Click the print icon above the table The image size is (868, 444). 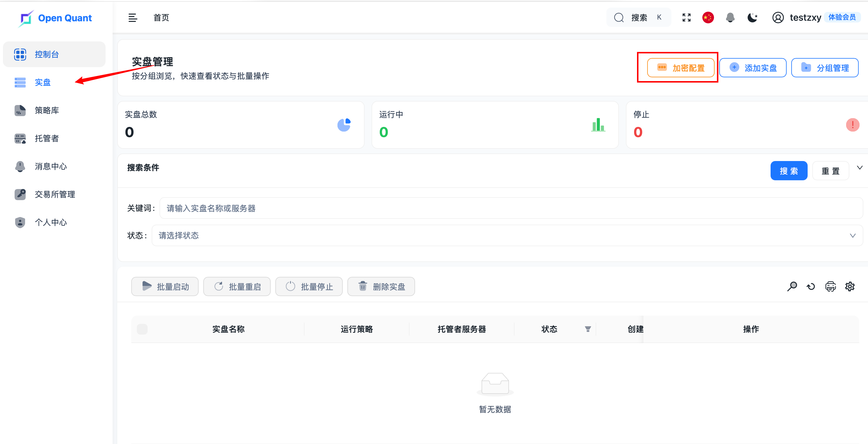(831, 286)
